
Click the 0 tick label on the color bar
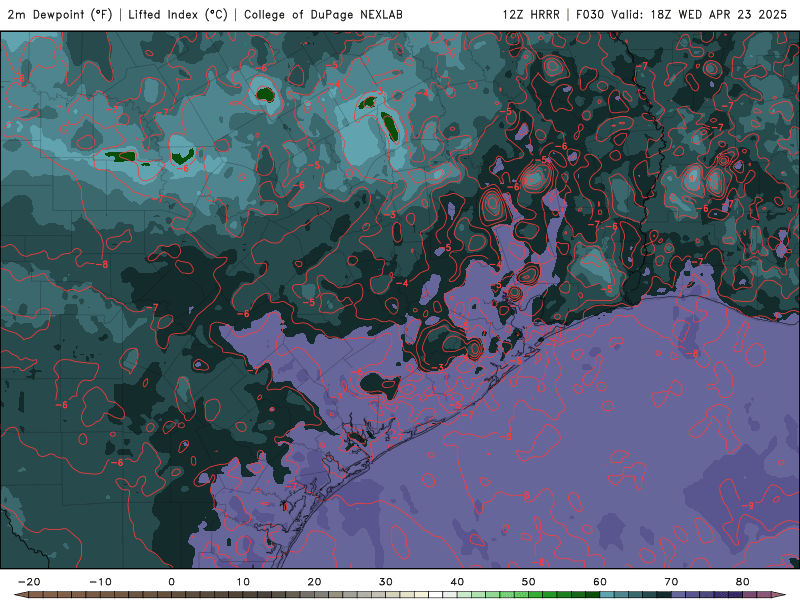point(171,582)
